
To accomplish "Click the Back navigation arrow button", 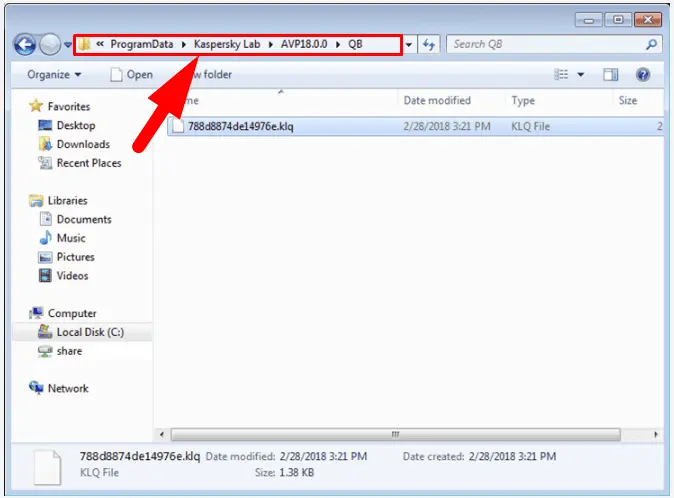I will pos(25,45).
